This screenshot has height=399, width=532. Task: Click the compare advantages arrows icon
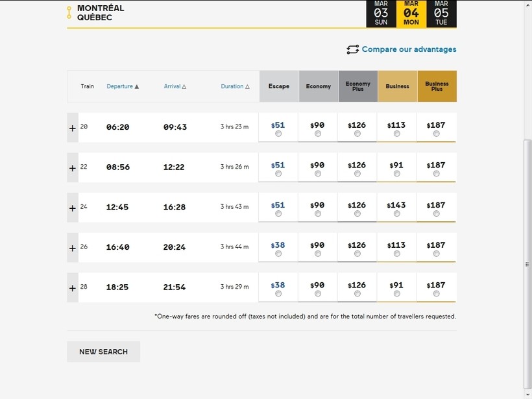click(x=352, y=49)
